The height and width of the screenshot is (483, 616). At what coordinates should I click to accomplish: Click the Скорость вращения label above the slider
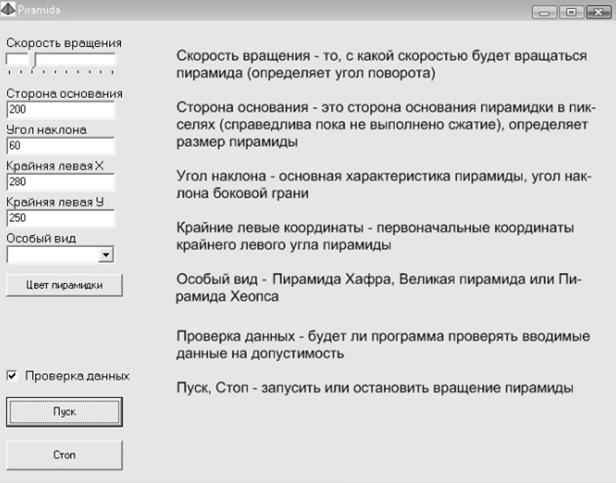click(64, 43)
